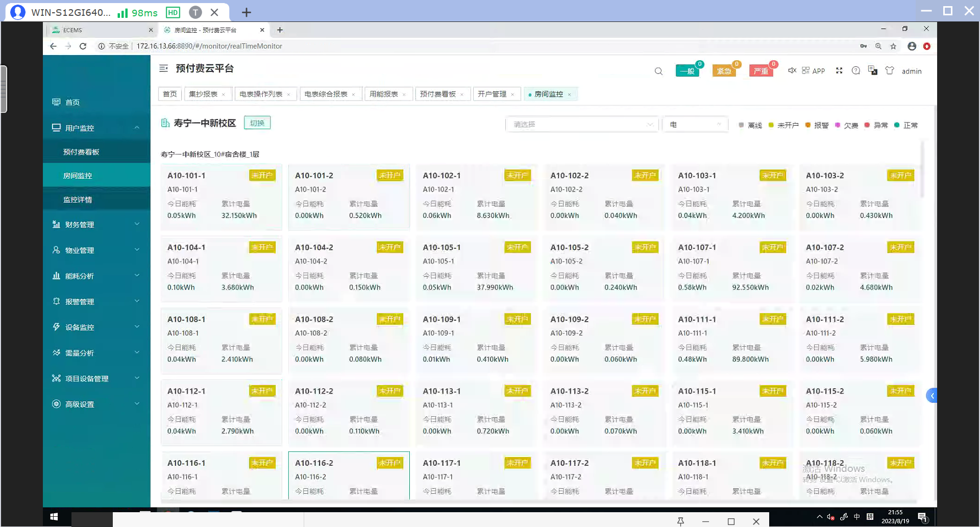Add new remote session tab plus
The width and height of the screenshot is (980, 527).
[x=247, y=12]
